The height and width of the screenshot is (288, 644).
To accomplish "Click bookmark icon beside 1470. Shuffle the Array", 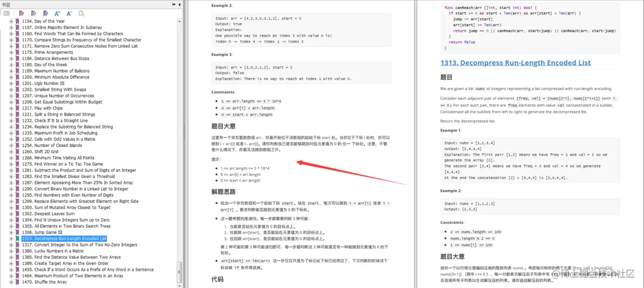I will click(x=17, y=282).
